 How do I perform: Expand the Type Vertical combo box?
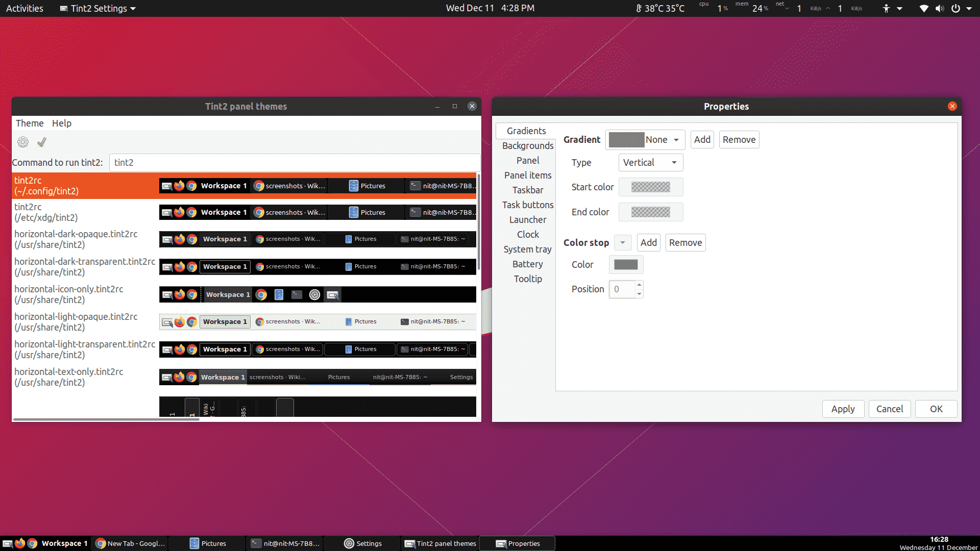[650, 163]
